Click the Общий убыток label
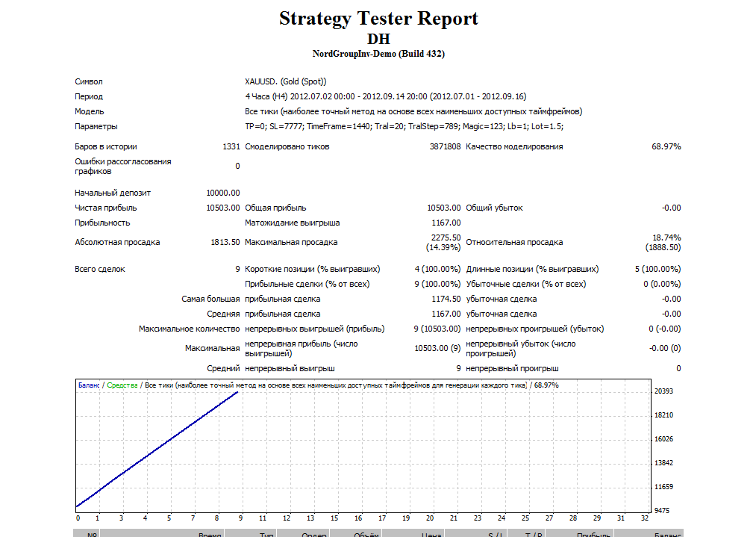Screen dimensions: 756x537 (x=494, y=208)
